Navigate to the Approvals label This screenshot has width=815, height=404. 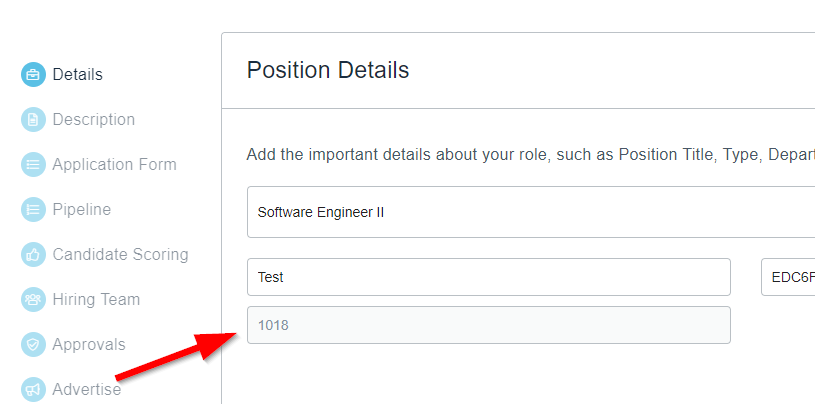point(89,345)
